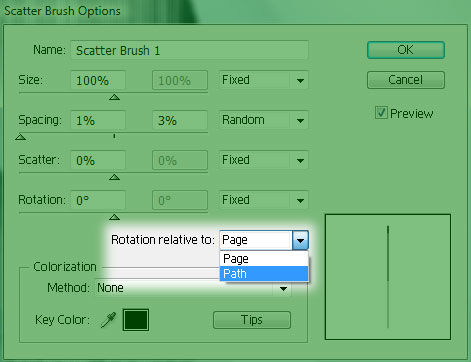Choose Page in the dropdown list

coord(264,259)
